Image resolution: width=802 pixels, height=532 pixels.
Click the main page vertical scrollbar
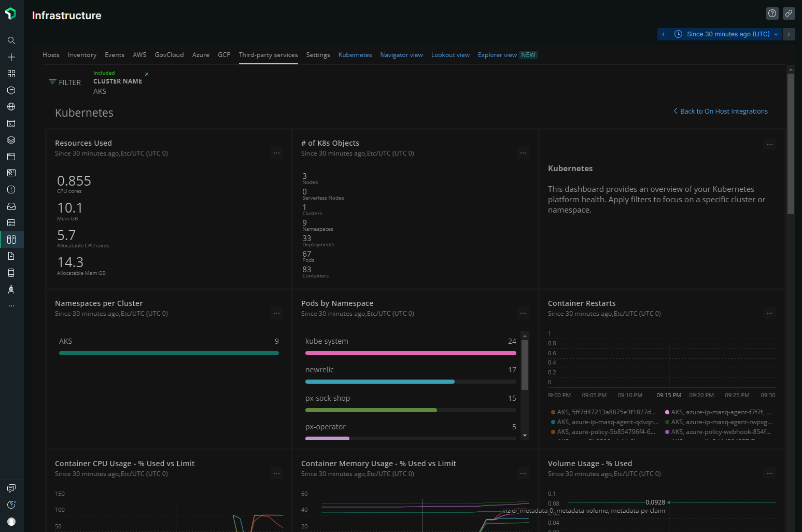[791, 144]
